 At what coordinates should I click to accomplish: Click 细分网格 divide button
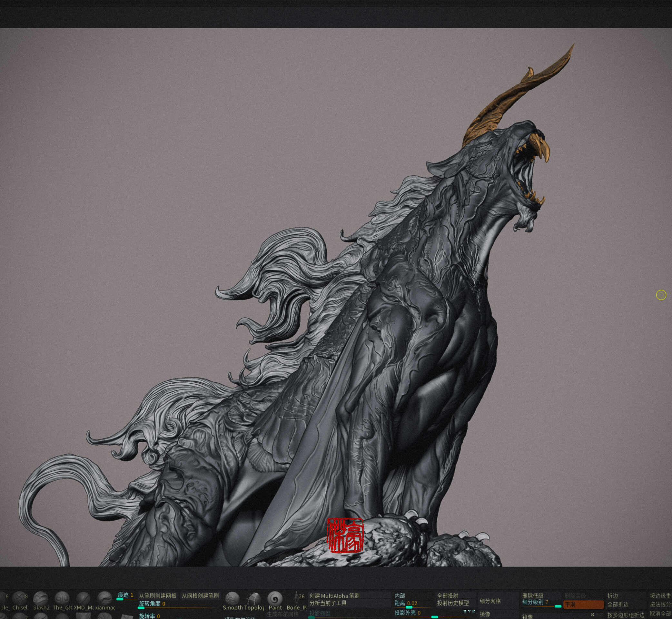coord(490,601)
